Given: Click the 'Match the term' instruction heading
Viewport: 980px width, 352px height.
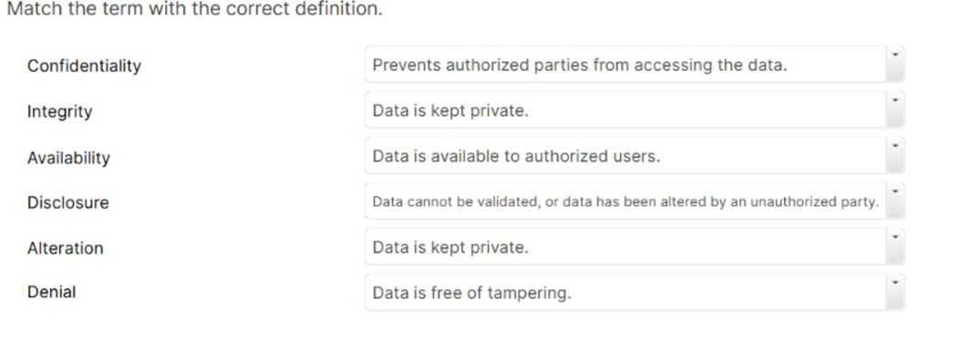Looking at the screenshot, I should pos(194,9).
